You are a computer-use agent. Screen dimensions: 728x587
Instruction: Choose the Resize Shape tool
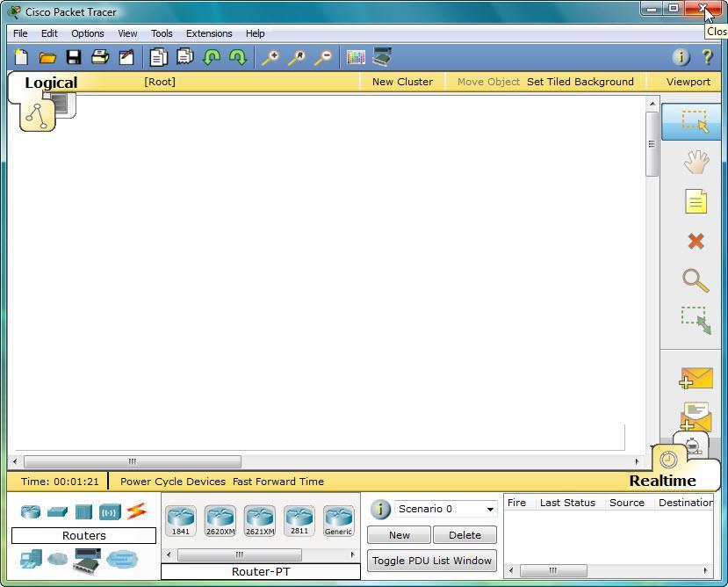pos(696,320)
